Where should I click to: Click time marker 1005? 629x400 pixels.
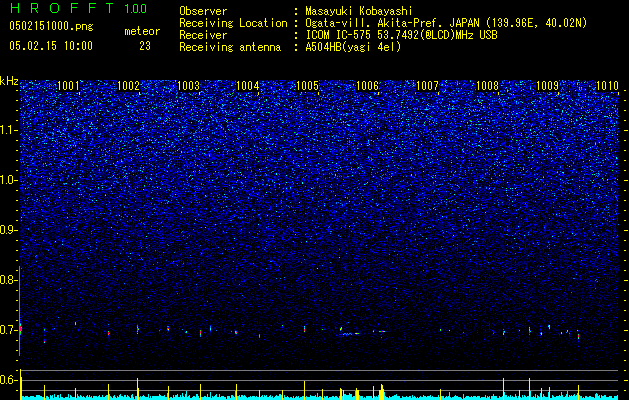pos(308,85)
